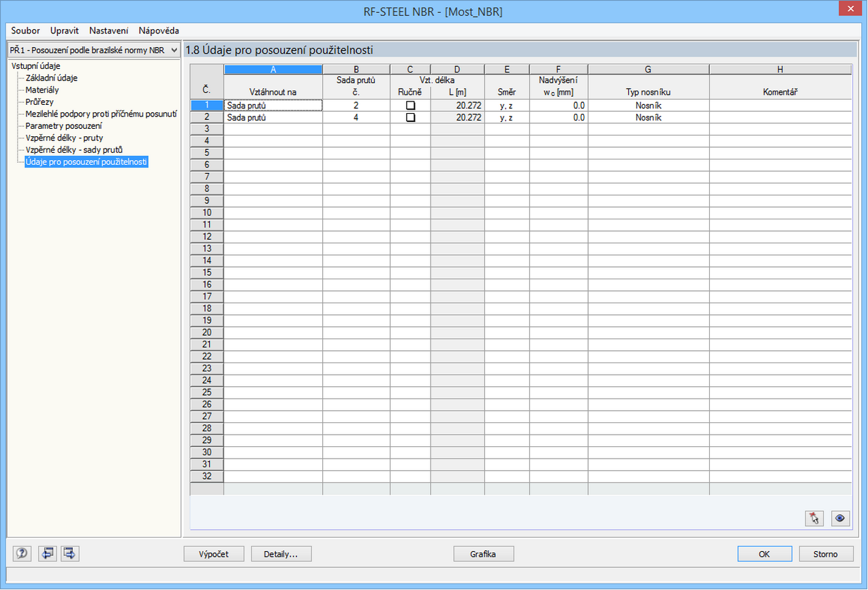The width and height of the screenshot is (868, 590).
Task: Select Základní údaje in the tree
Action: click(x=52, y=78)
